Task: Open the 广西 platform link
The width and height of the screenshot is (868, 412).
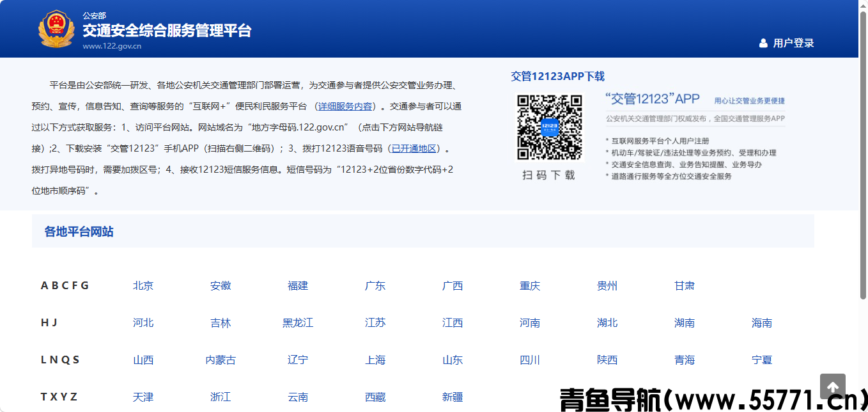Action: coord(453,286)
